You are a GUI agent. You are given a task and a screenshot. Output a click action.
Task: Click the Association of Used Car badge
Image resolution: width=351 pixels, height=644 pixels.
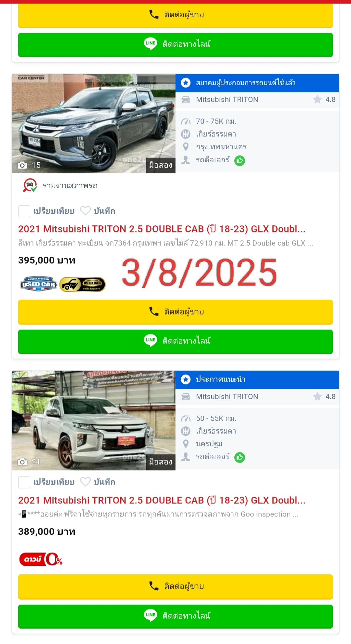click(38, 284)
